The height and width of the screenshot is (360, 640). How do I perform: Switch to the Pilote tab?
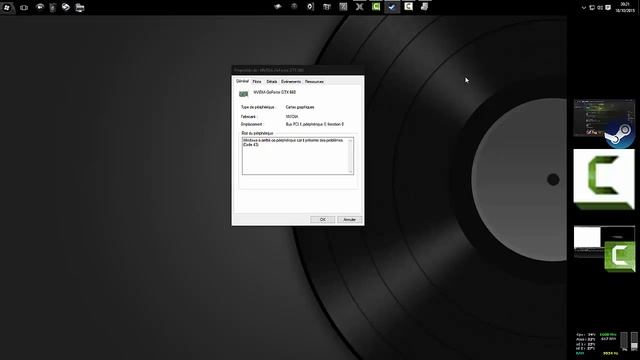coord(257,82)
